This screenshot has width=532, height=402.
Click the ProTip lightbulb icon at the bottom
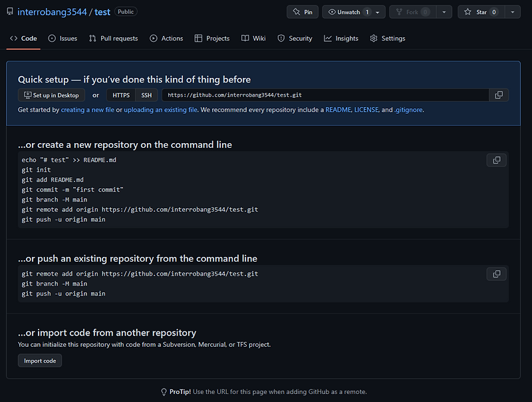[x=163, y=391]
